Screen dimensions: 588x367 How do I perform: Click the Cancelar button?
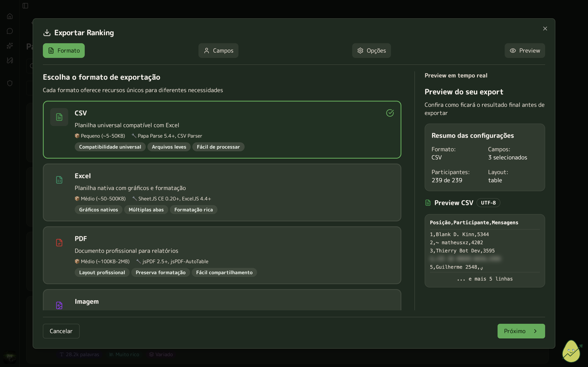click(x=61, y=331)
